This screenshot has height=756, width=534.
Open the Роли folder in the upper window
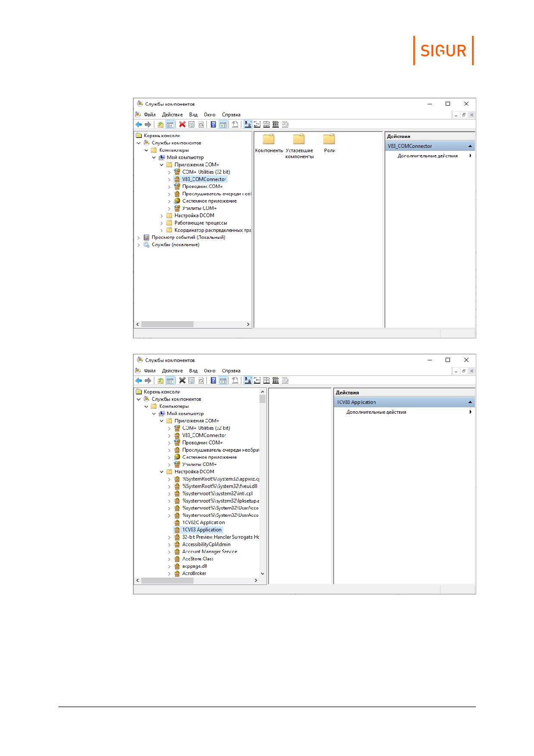[329, 144]
